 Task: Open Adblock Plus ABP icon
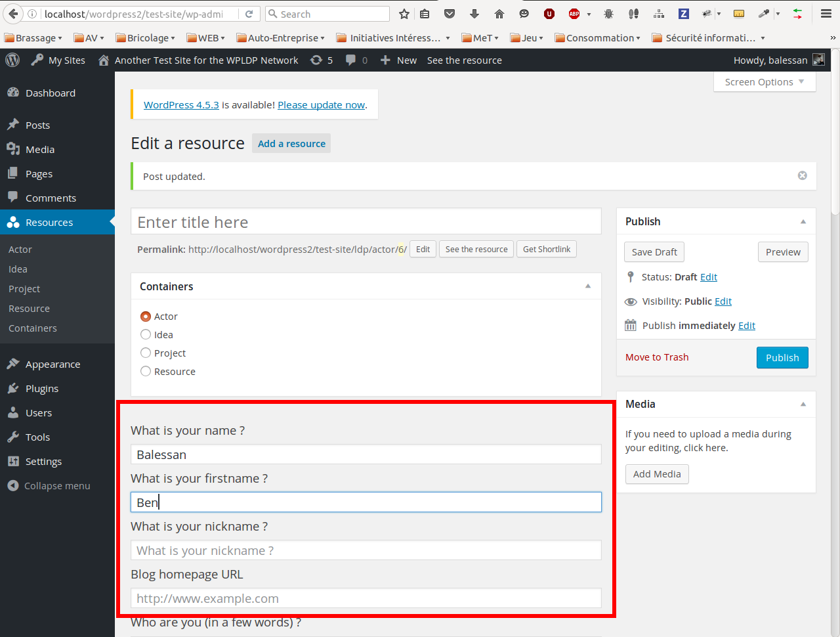574,14
